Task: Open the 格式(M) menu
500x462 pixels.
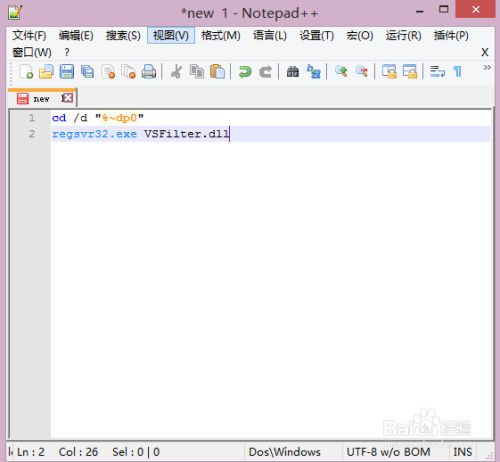Action: point(221,35)
